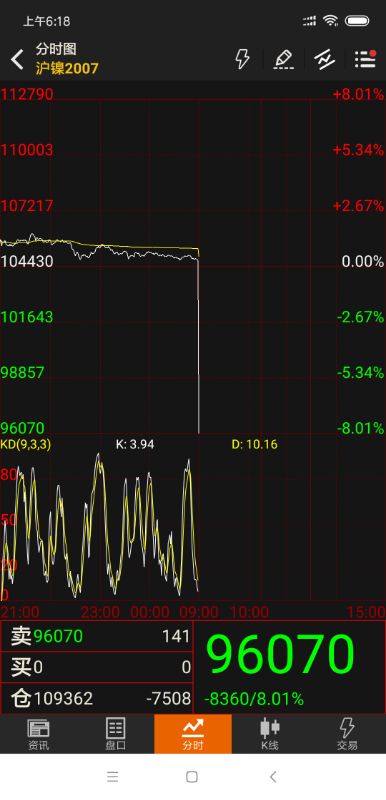Open the K线 candlestick tab
This screenshot has height=800, width=386.
point(270,734)
